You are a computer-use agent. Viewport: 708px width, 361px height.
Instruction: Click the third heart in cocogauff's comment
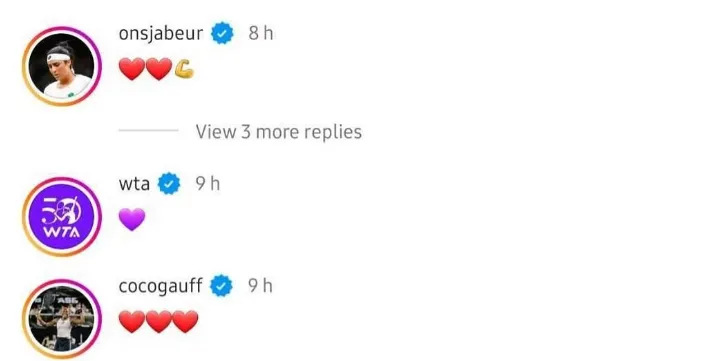coord(186,322)
